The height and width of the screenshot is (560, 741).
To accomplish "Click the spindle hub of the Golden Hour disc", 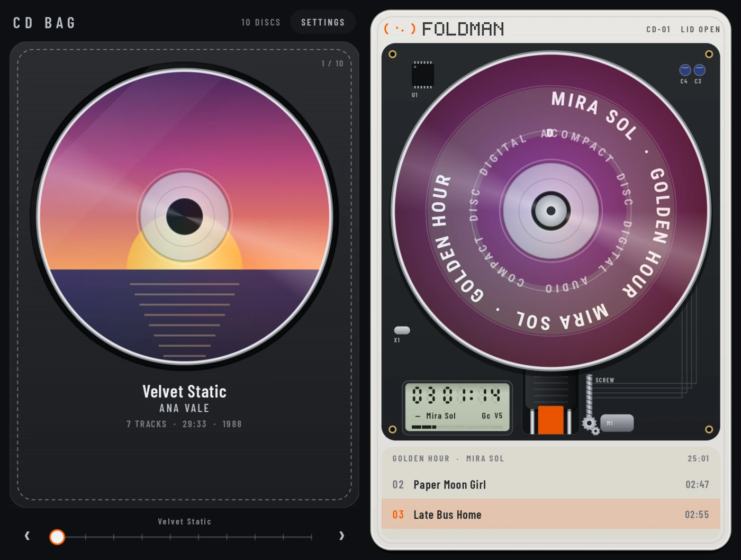I will (x=550, y=211).
